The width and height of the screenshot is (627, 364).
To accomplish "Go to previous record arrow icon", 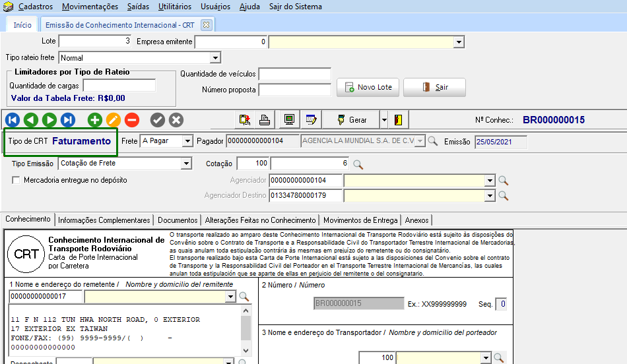I will point(31,120).
